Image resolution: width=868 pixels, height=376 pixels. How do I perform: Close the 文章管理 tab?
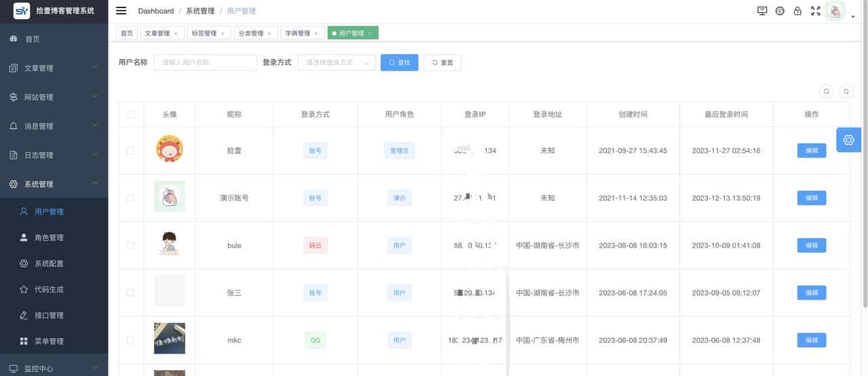click(x=176, y=33)
